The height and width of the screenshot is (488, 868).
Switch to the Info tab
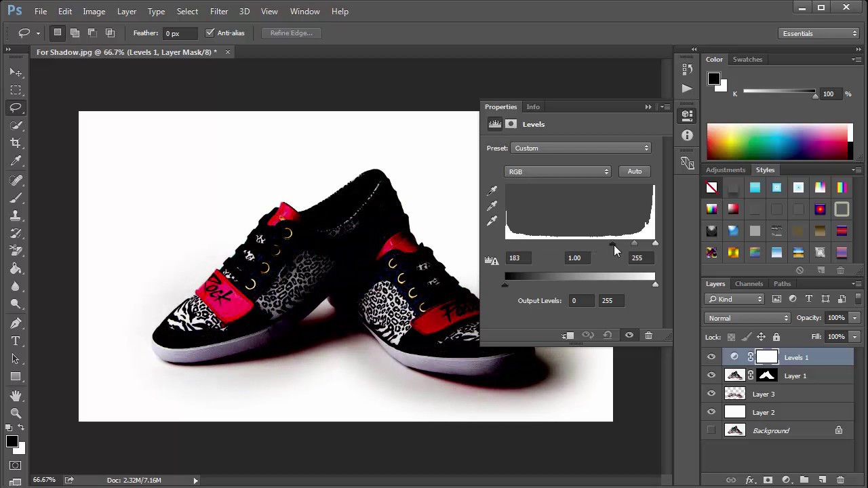[533, 106]
